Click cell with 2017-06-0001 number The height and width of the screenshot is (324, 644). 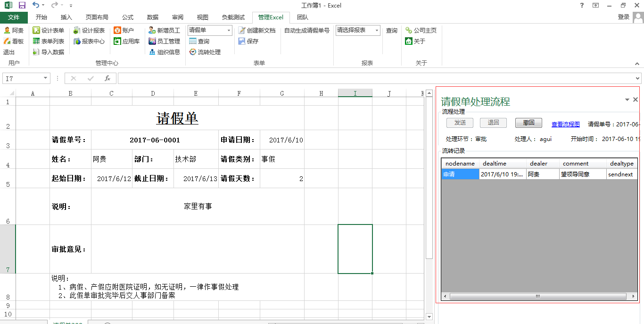tap(155, 140)
